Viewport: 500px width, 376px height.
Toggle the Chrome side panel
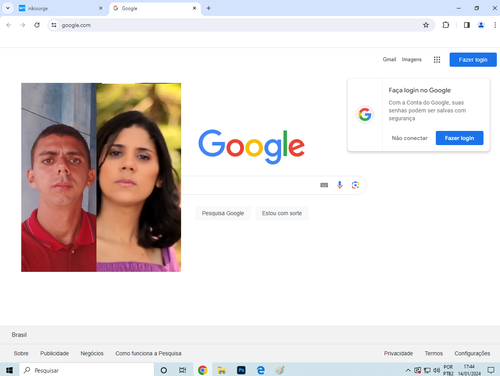(x=467, y=25)
